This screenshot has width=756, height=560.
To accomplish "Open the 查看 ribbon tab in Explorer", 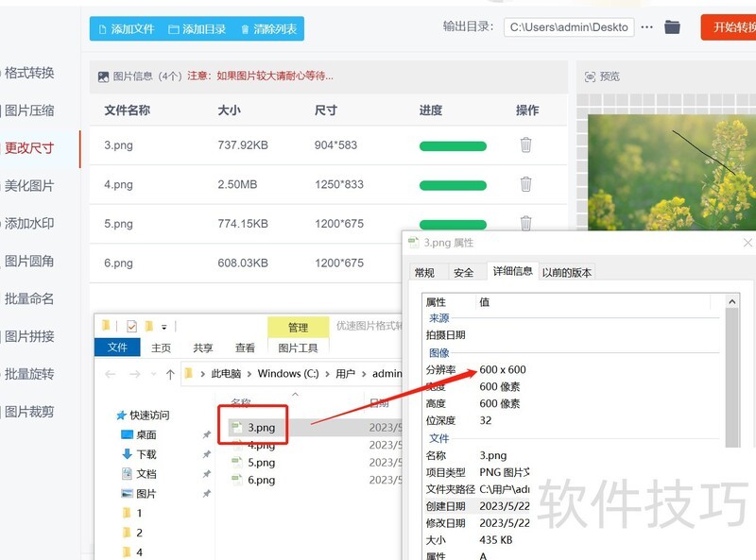I will [244, 348].
